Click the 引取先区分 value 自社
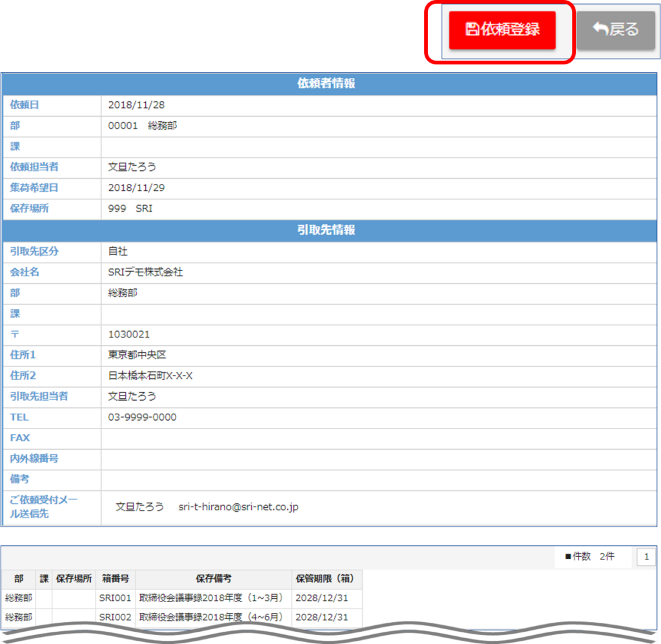 [117, 251]
